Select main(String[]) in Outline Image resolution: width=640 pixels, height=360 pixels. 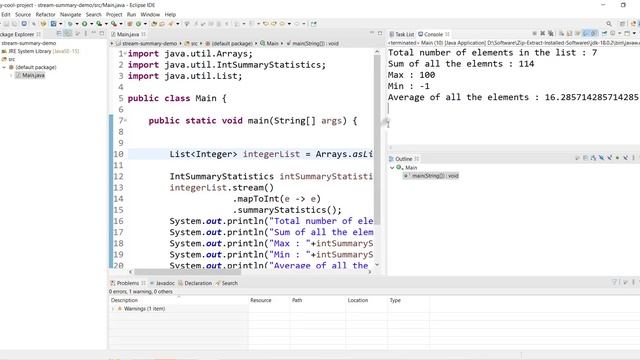point(431,176)
